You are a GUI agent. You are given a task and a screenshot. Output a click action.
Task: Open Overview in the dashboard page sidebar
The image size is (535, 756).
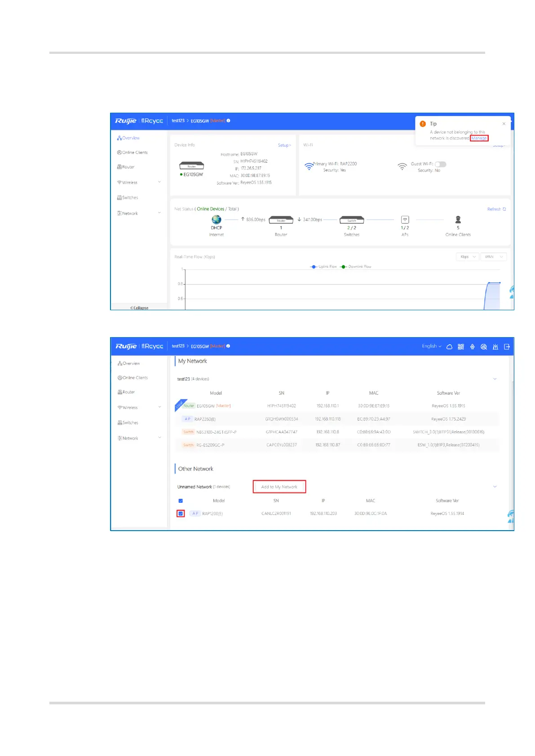coord(128,138)
